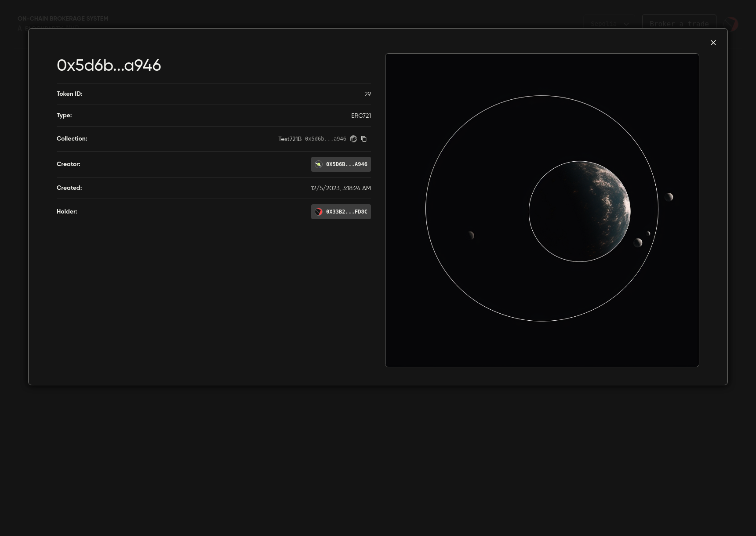Select creator address 0X5D6B...A946 text
The height and width of the screenshot is (536, 756).
point(346,164)
